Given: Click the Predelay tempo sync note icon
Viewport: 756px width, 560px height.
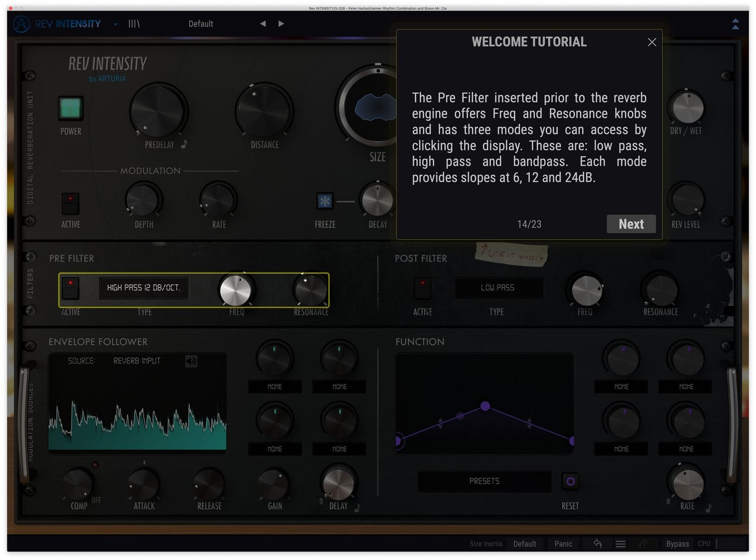Looking at the screenshot, I should (184, 145).
